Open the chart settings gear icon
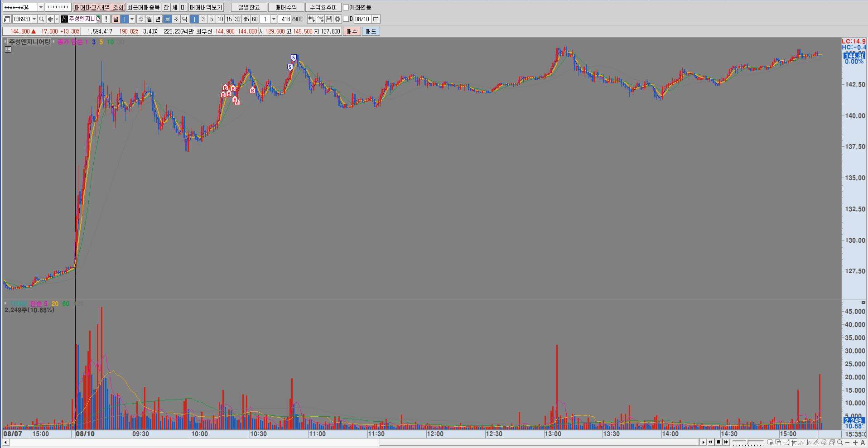The image size is (868, 448). click(x=338, y=19)
